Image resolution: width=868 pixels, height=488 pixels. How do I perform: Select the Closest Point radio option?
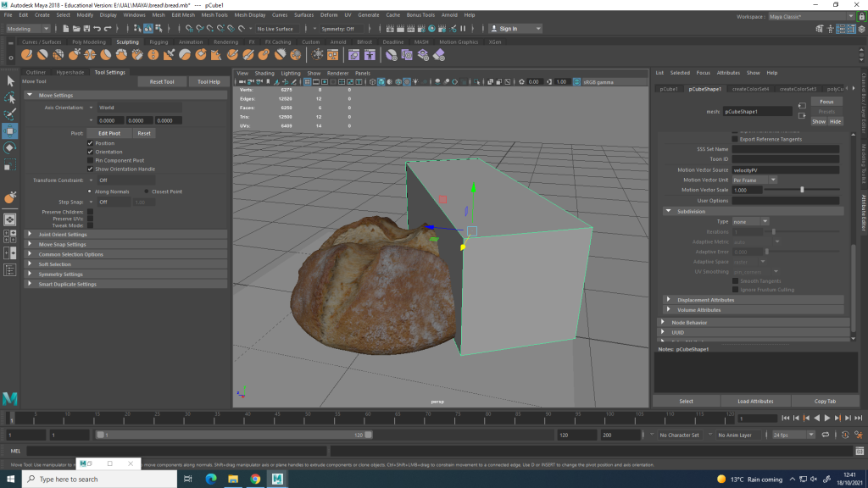pyautogui.click(x=146, y=191)
